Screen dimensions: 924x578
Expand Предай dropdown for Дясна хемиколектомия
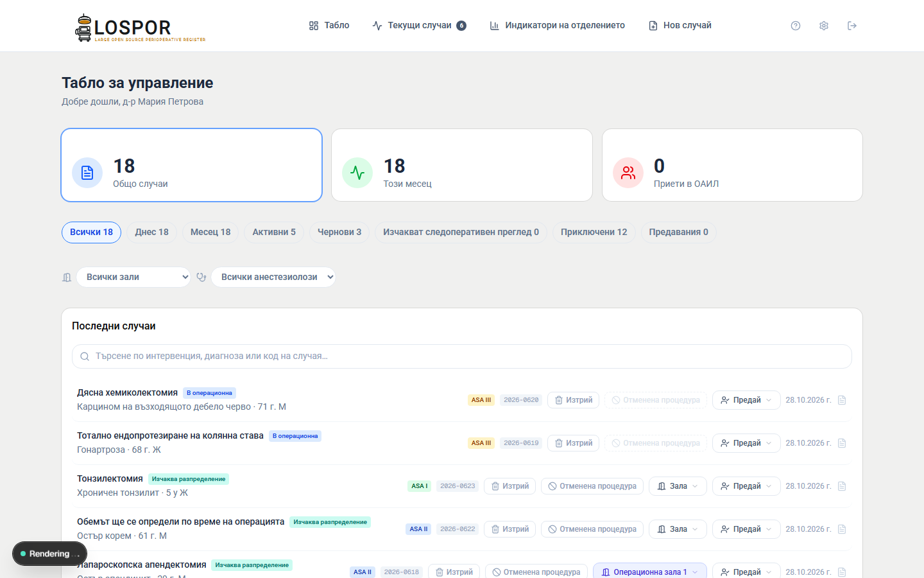(x=746, y=400)
